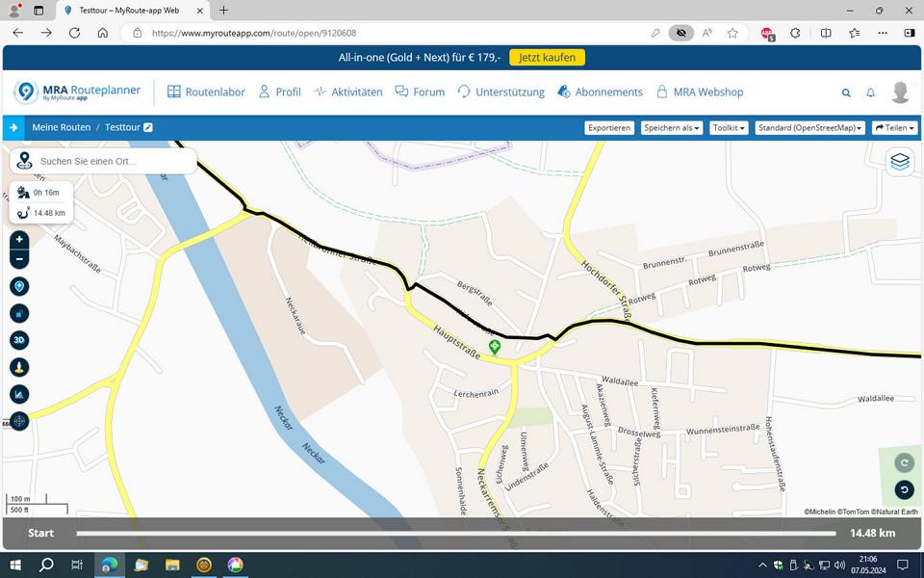The width and height of the screenshot is (924, 578).
Task: Zoom out the map with minus button
Action: 19,259
